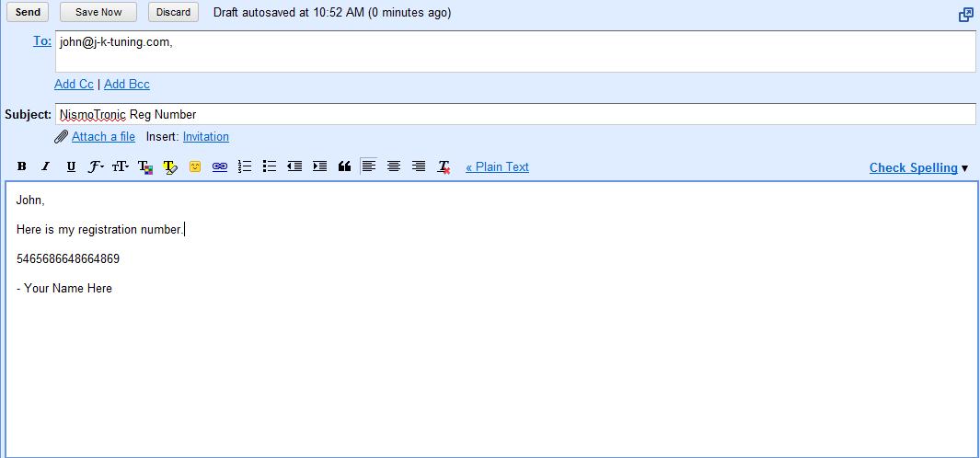
Task: Switch to Plain Text mode
Action: point(497,166)
